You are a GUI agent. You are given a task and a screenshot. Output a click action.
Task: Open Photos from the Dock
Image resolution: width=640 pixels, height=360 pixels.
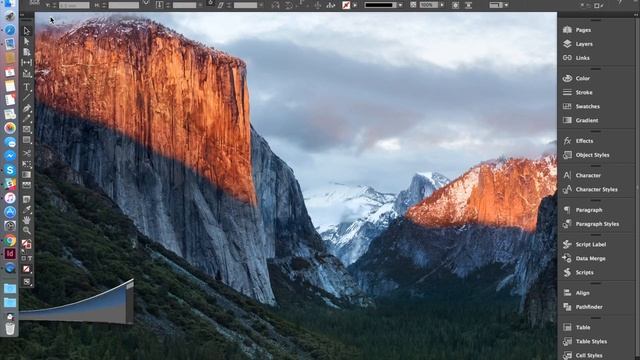point(10,128)
